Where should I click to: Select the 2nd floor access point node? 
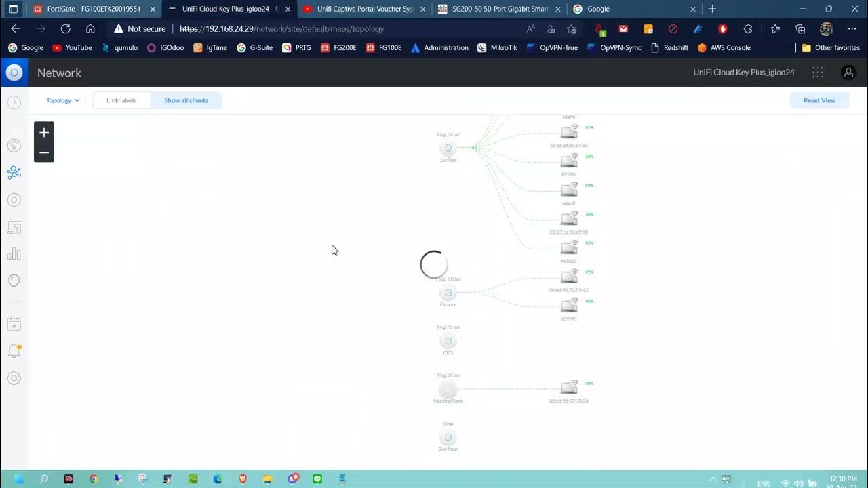click(x=448, y=437)
